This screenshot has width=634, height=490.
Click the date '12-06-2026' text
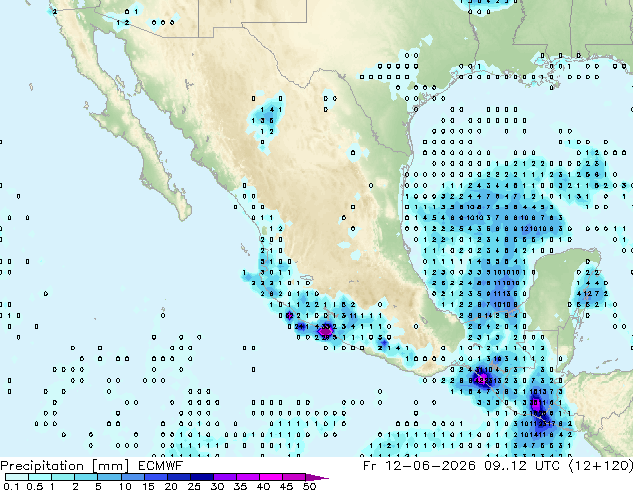pos(430,466)
